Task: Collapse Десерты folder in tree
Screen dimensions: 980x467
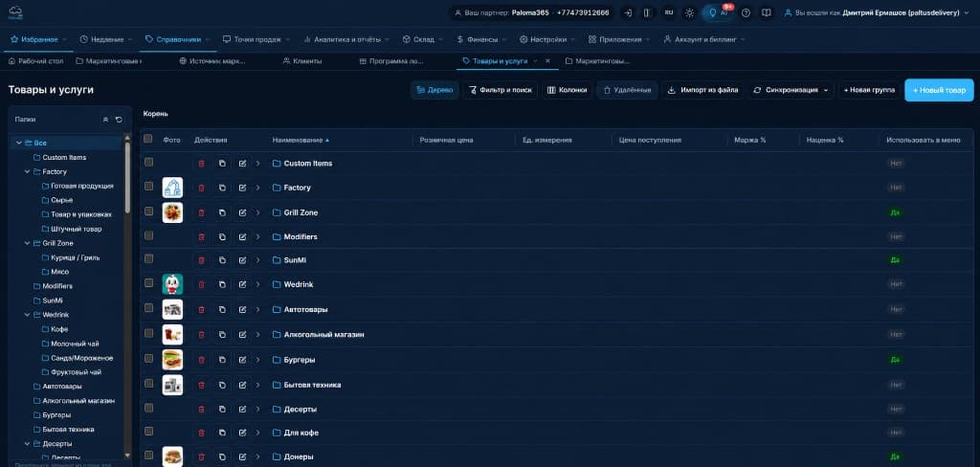Action: (x=28, y=444)
